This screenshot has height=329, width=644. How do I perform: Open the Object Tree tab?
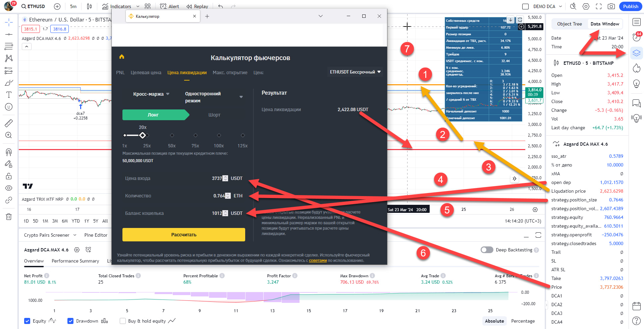(x=570, y=24)
